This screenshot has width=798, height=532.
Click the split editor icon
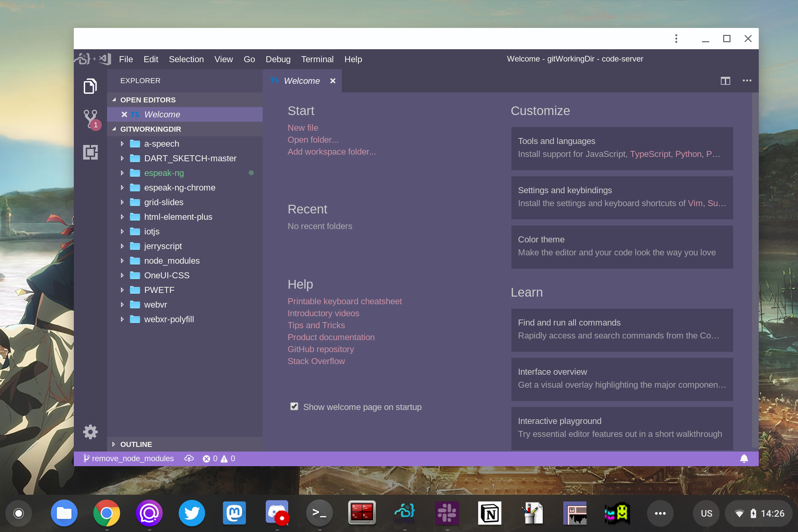click(x=725, y=81)
